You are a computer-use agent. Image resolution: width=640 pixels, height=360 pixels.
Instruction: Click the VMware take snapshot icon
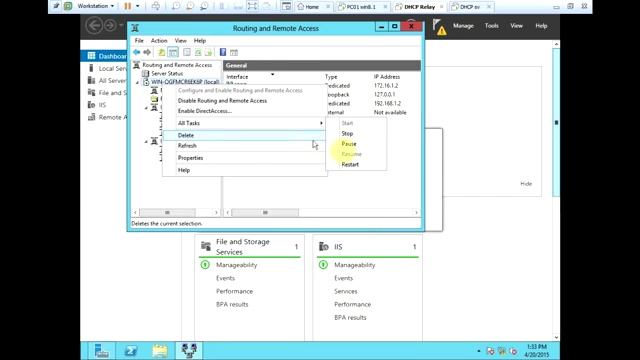pos(176,6)
